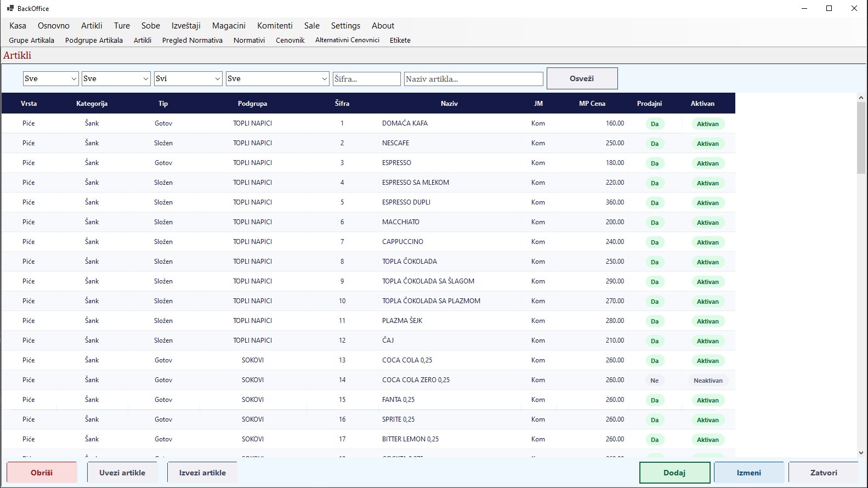Select TOPLA ČOKOLADA SA ŠLAGOM row

click(368, 281)
